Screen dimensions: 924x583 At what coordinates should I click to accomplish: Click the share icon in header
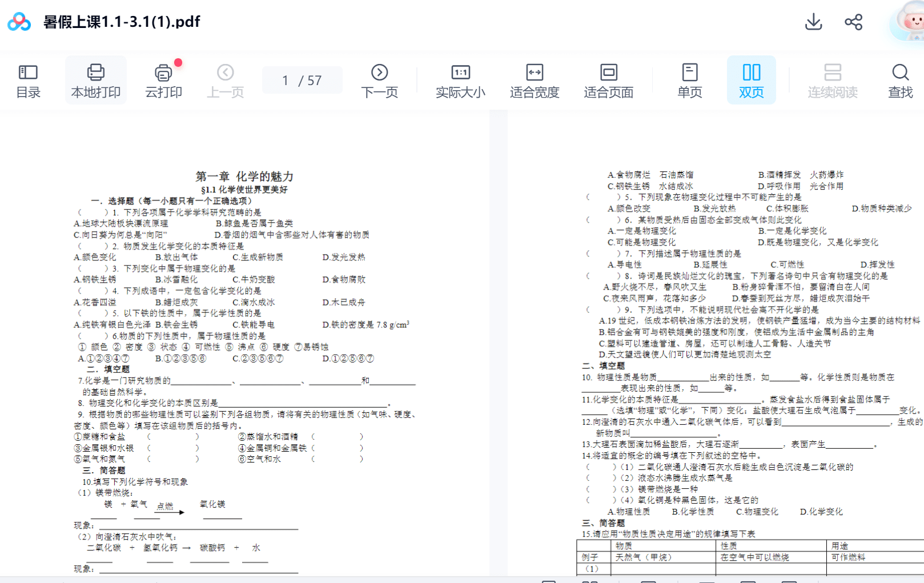pyautogui.click(x=853, y=22)
